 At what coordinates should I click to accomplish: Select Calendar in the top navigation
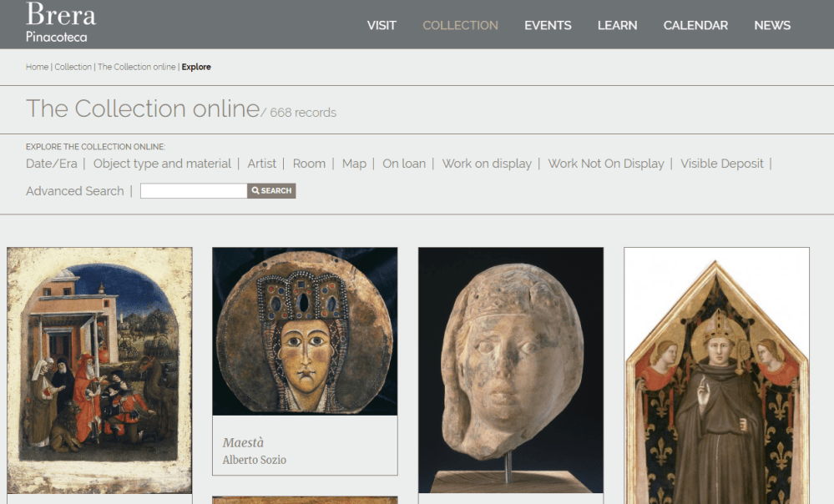(x=695, y=26)
